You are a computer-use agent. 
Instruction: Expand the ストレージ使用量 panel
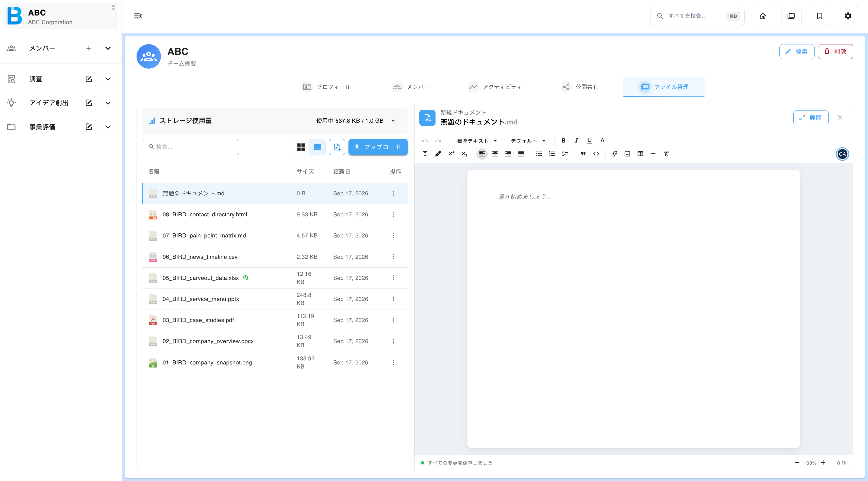[393, 121]
